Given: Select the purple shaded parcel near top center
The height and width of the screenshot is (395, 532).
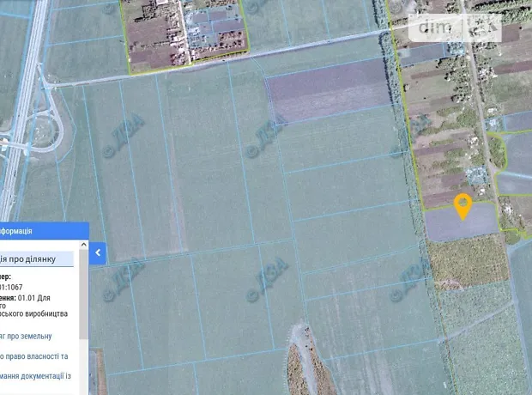Looking at the screenshot, I should coord(326,90).
